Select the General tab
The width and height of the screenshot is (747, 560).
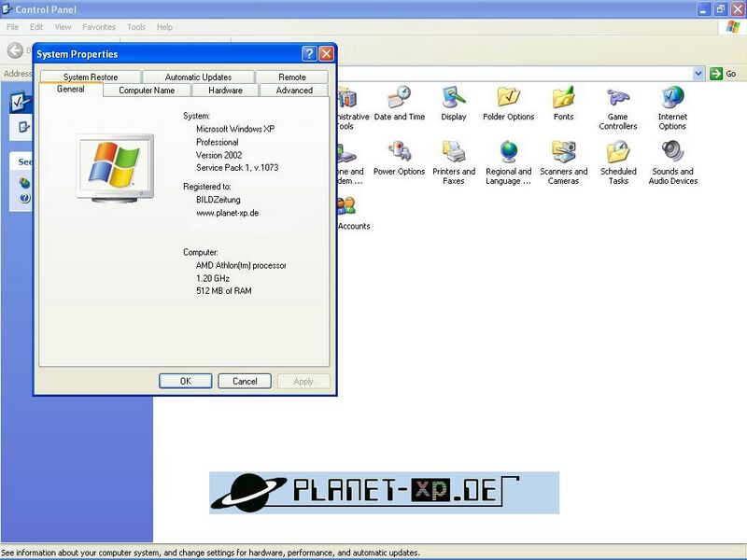click(x=71, y=89)
